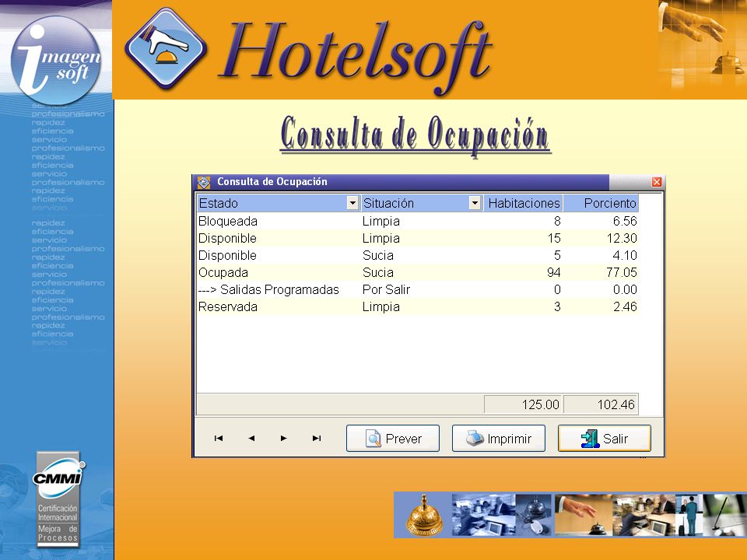This screenshot has width=747, height=560.
Task: Select the Reservada row
Action: (417, 306)
